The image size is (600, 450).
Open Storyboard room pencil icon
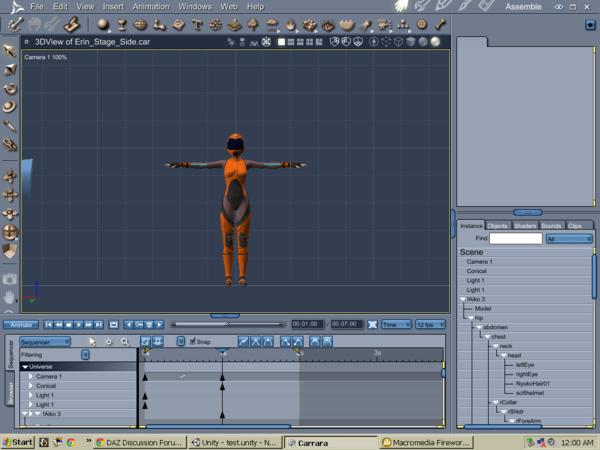[443, 6]
